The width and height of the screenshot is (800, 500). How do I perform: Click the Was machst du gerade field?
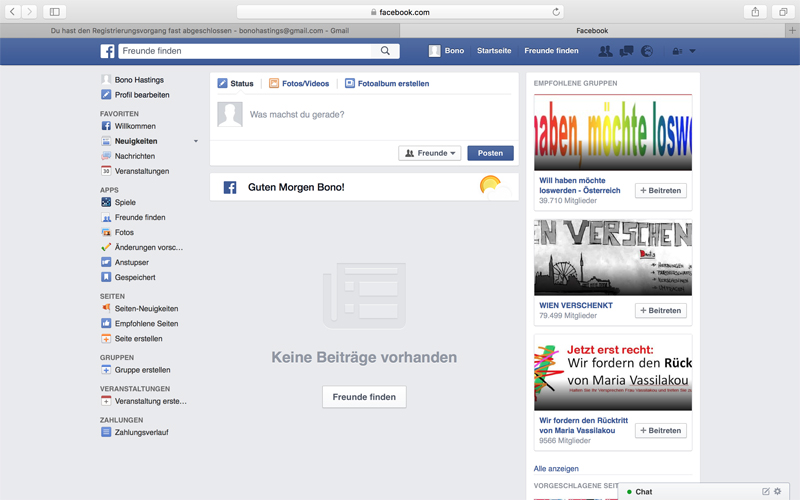coord(380,115)
